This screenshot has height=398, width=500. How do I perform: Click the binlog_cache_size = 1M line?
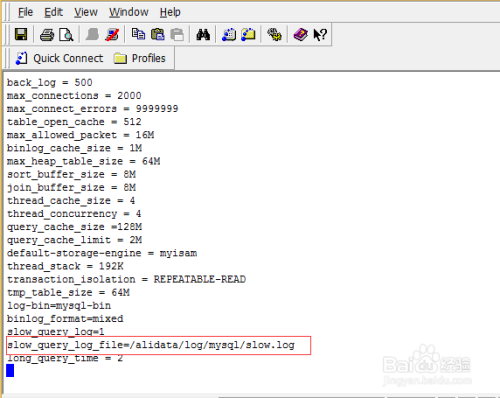click(x=74, y=148)
